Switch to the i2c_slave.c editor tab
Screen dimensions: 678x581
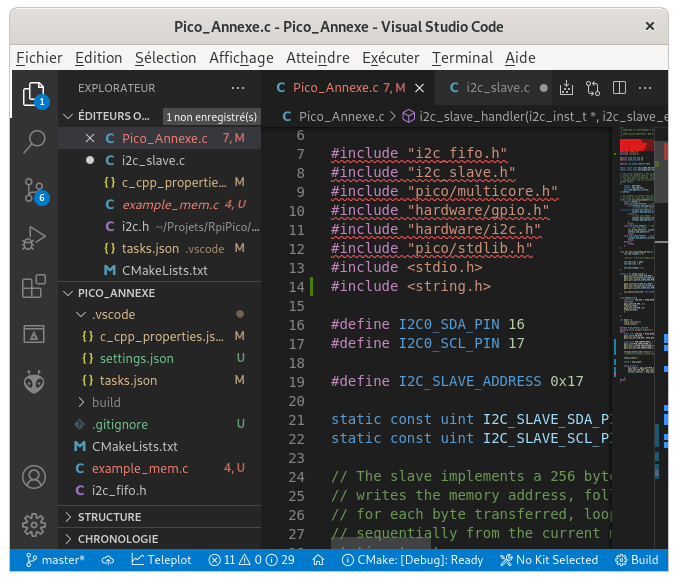click(x=493, y=88)
